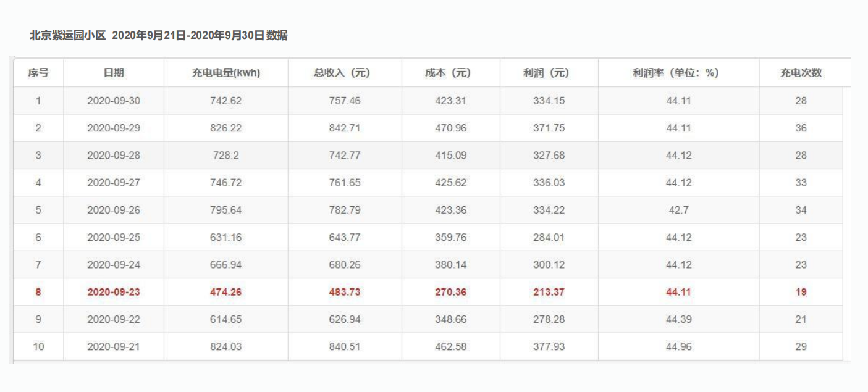Click the date cell 2020-09-30
Screen dimensions: 868x392
click(x=114, y=101)
